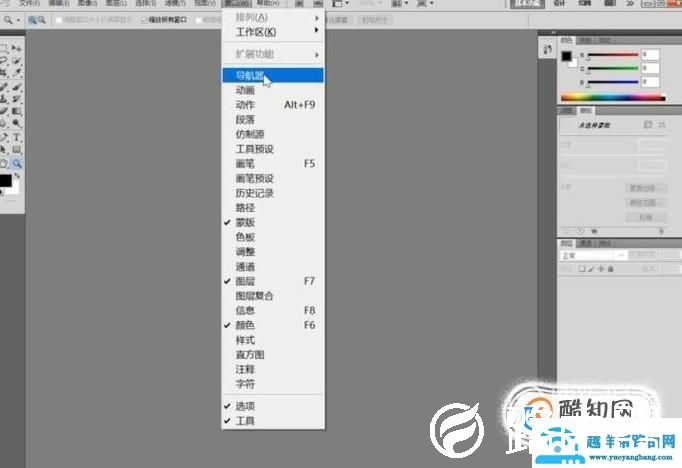Uncheck 选项 in the Window menu
682x468 pixels.
[273, 406]
